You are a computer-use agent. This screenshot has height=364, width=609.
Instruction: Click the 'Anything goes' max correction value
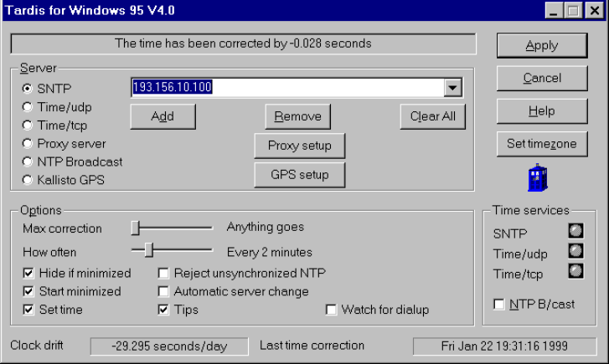click(x=266, y=227)
